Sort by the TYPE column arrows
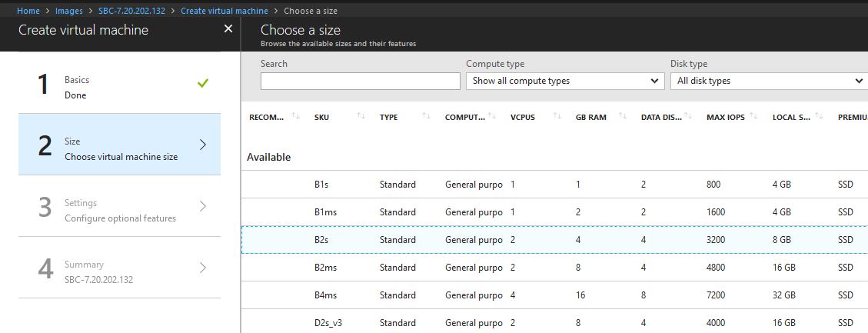Screen dimensions: 868x333 tap(426, 116)
